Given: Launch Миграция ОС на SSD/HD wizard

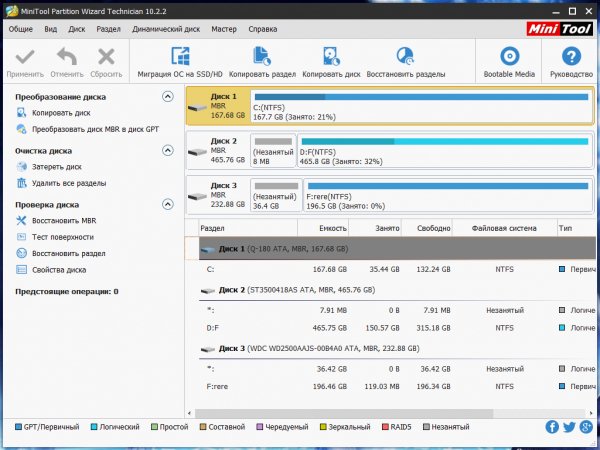Looking at the screenshot, I should 180,62.
